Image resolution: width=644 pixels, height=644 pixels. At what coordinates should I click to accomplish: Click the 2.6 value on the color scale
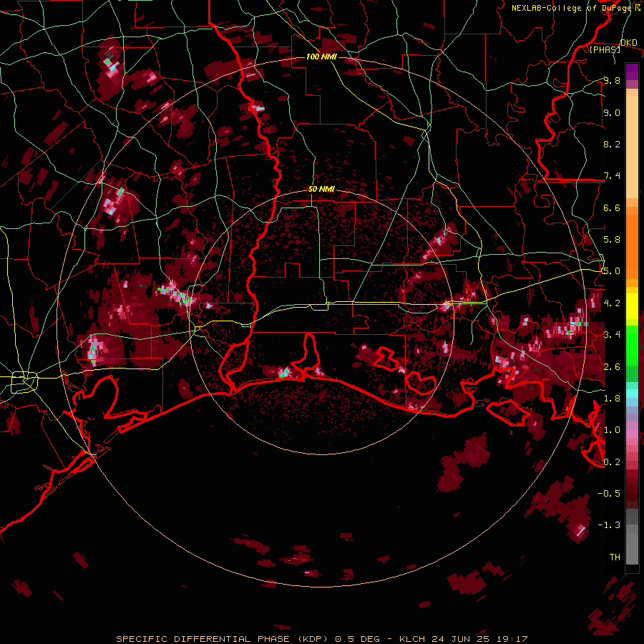[612, 367]
